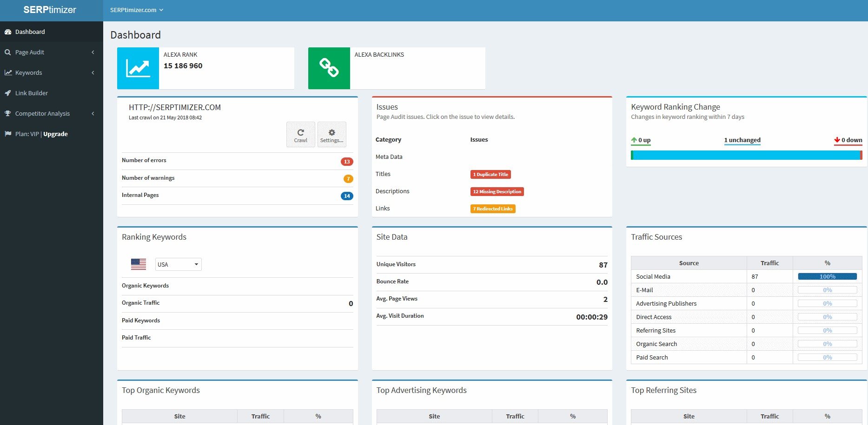This screenshot has height=425, width=868.
Task: Click the Dashboard gauge icon in sidebar
Action: [8, 32]
